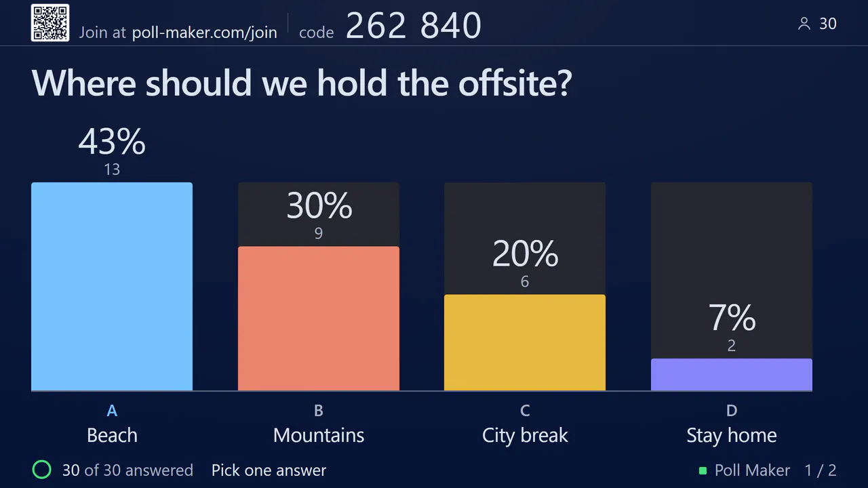Screen dimensions: 868x488
Task: Click the 43% result for Beach
Action: point(112,142)
